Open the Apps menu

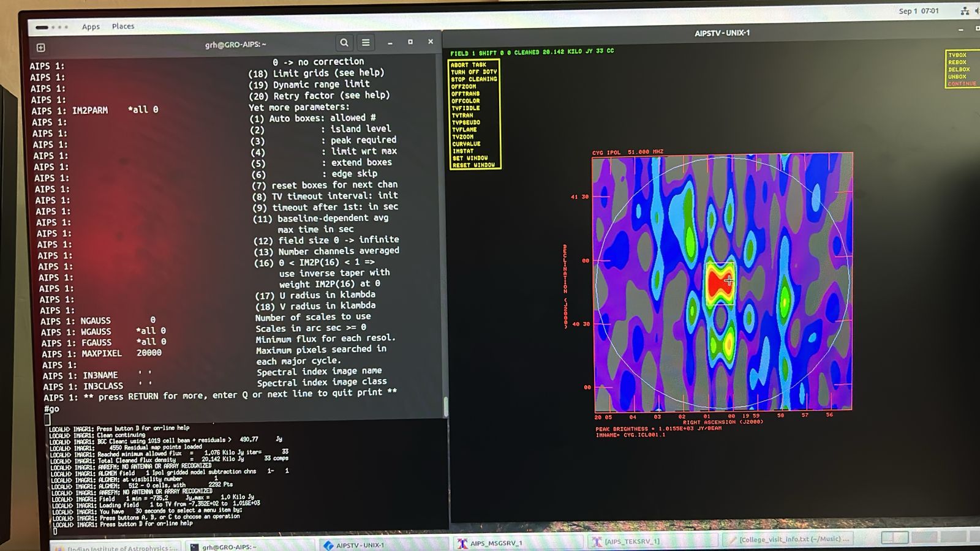[91, 26]
